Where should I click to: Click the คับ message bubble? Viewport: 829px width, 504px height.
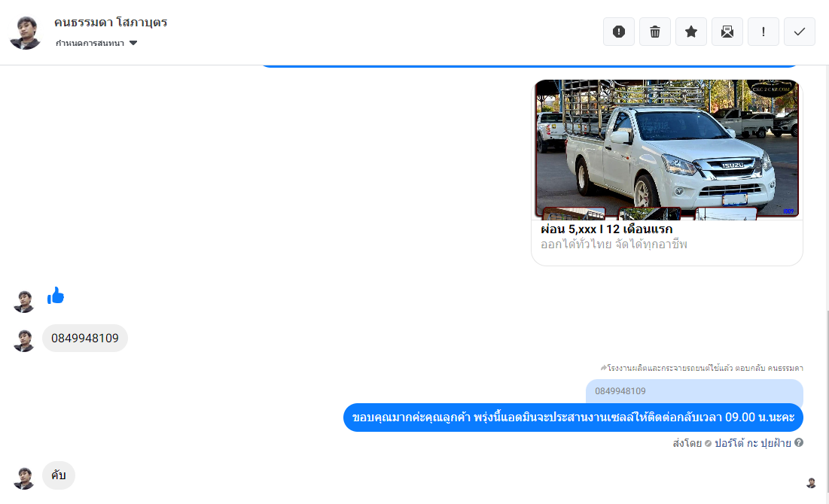[x=59, y=475]
